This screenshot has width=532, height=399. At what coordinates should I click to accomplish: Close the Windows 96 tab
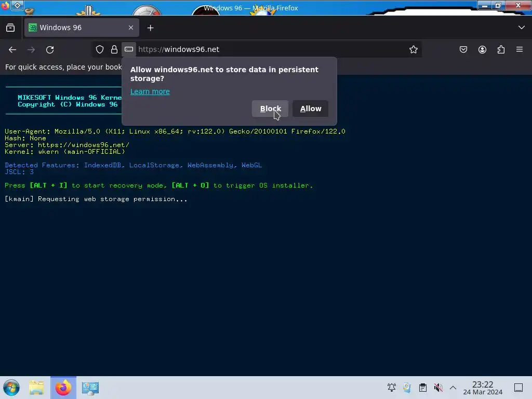131,28
